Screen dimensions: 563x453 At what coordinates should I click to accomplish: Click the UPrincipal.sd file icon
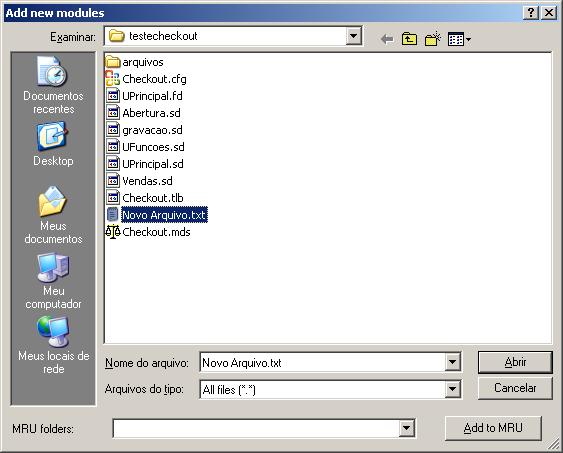coord(113,164)
